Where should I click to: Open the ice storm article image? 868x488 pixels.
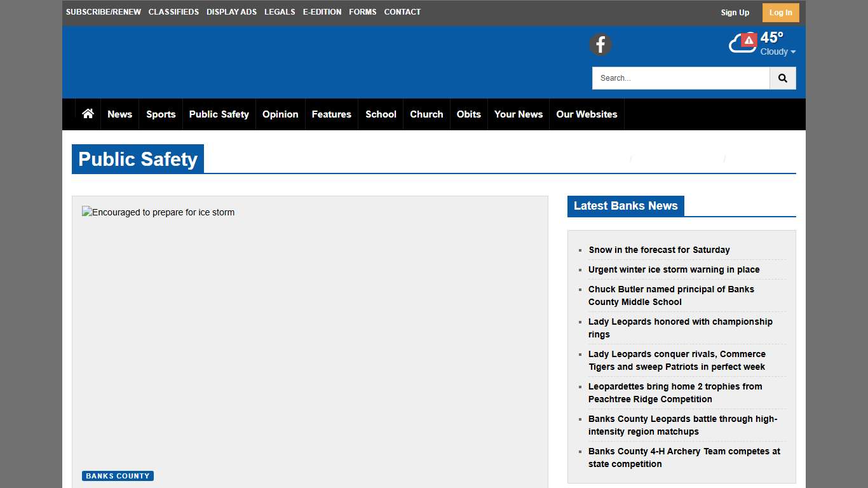(158, 213)
